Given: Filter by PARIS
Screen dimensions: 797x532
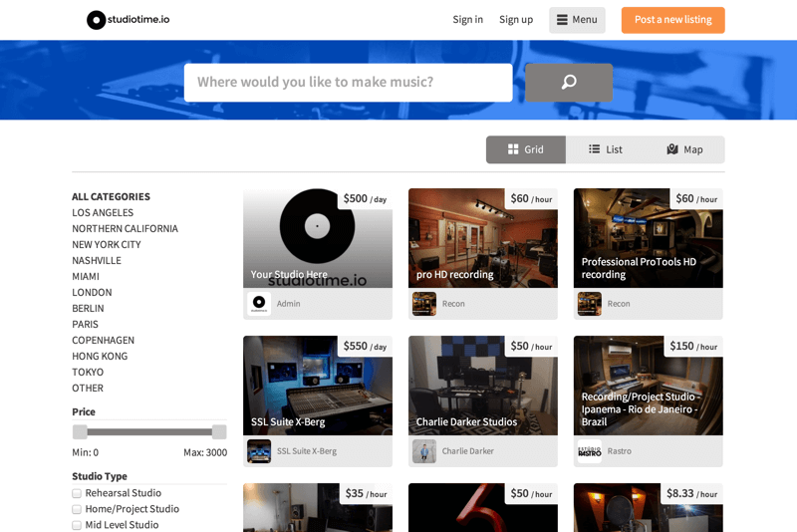Looking at the screenshot, I should [x=85, y=324].
